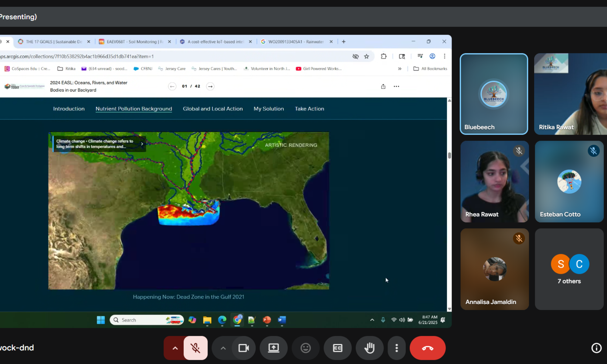Switch to THE 17 GOALS browser tab

point(54,42)
